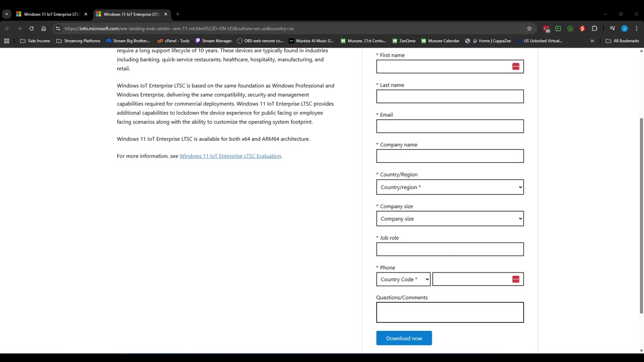
Task: Close the active Windows 11 IoT Enterprise tab
Action: coord(166,14)
